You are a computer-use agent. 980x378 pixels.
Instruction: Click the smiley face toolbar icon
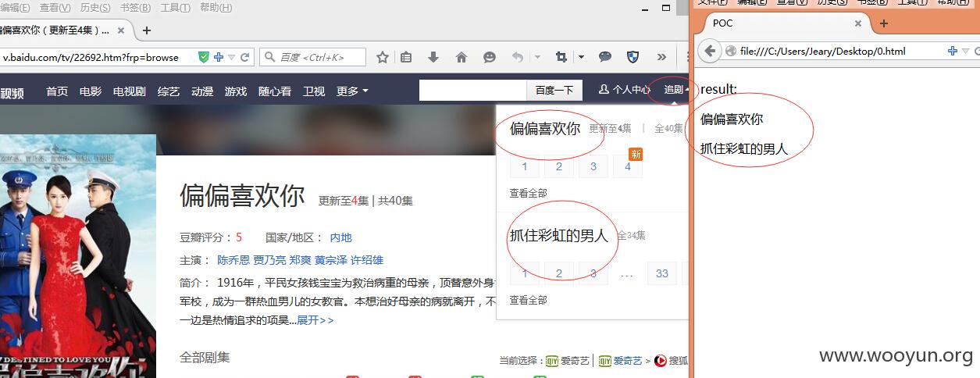pyautogui.click(x=490, y=57)
